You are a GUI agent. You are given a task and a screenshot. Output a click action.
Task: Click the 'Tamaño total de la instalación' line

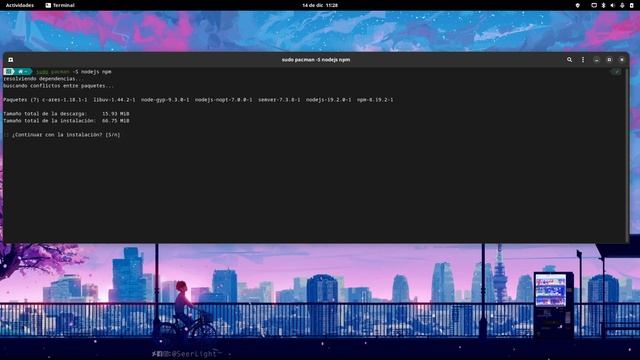coord(66,121)
